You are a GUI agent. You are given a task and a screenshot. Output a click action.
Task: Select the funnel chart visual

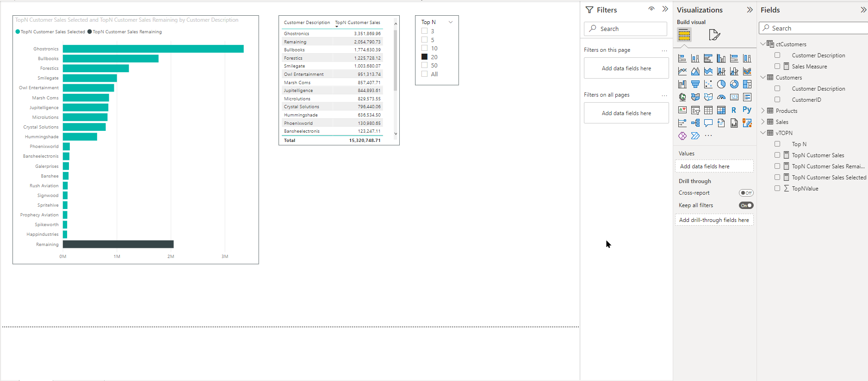[x=695, y=84]
